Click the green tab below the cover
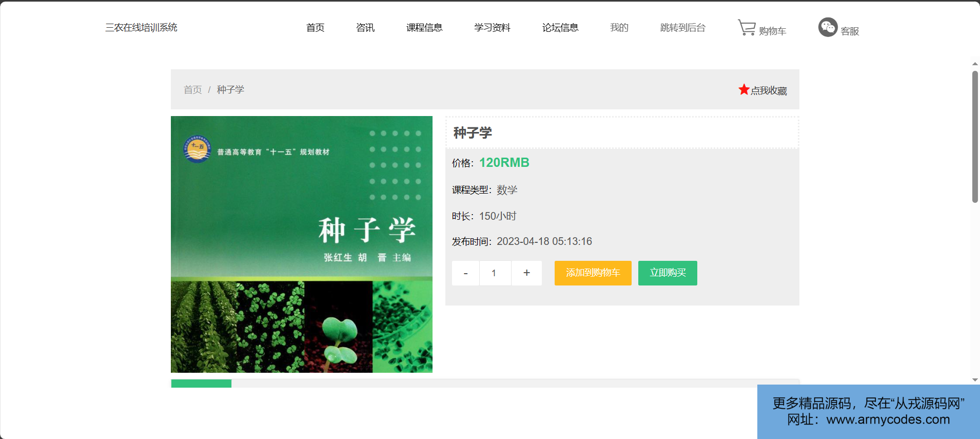The image size is (980, 439). point(201,384)
